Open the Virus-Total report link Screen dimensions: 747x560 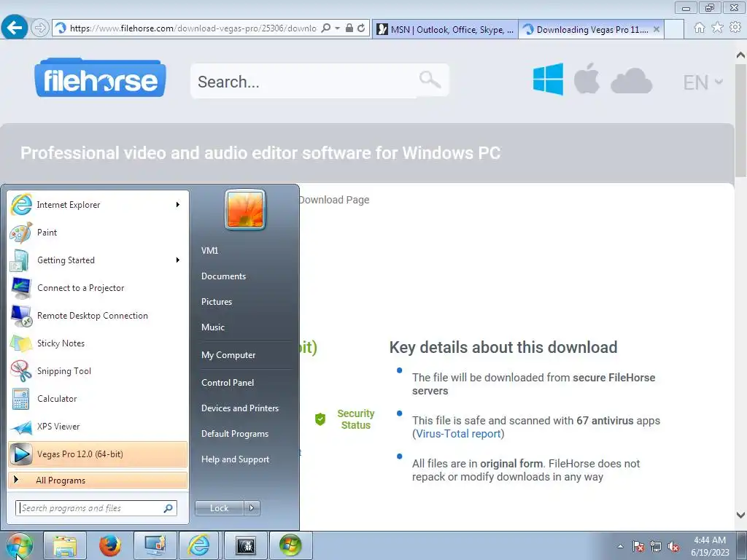click(458, 434)
